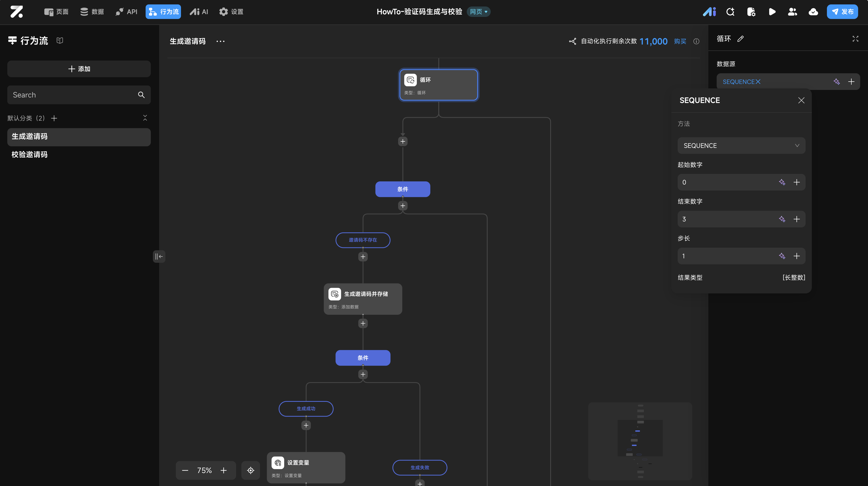
Task: Open the 网页 platform dropdown
Action: [478, 12]
